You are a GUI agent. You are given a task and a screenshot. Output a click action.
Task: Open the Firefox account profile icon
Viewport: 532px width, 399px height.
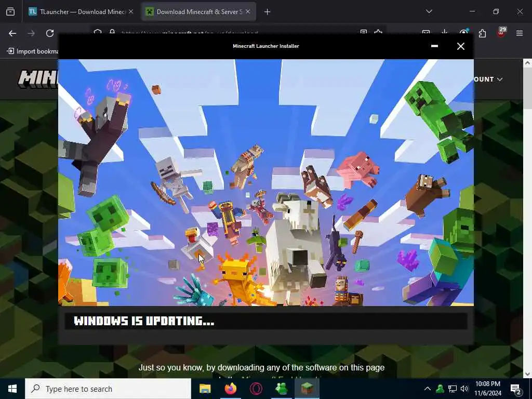463,33
